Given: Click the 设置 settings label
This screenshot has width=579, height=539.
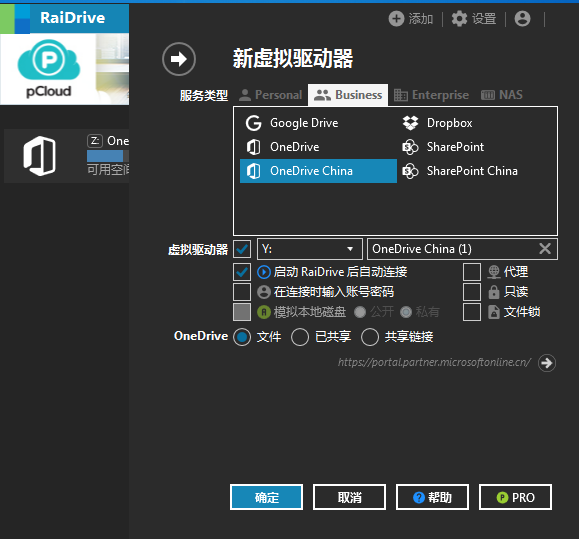Looking at the screenshot, I should pos(484,18).
